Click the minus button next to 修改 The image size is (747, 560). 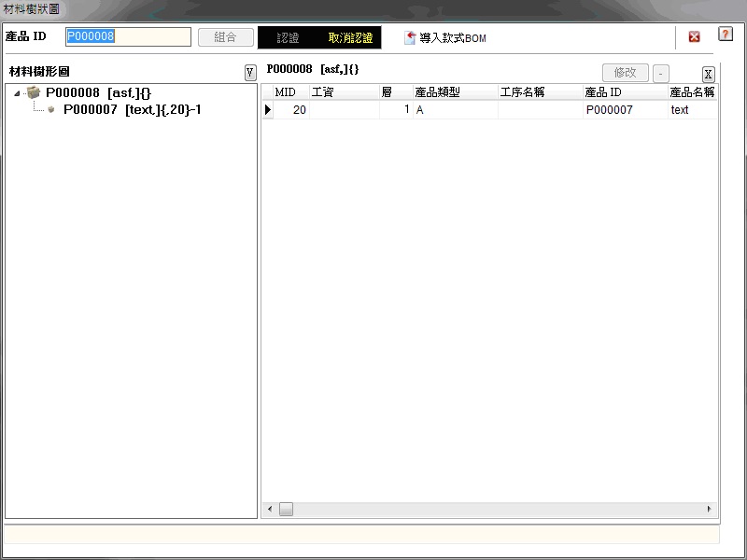click(x=661, y=74)
